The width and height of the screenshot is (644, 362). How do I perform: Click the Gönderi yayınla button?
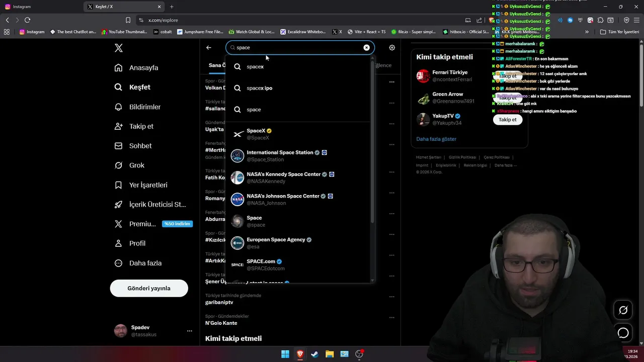point(149,288)
